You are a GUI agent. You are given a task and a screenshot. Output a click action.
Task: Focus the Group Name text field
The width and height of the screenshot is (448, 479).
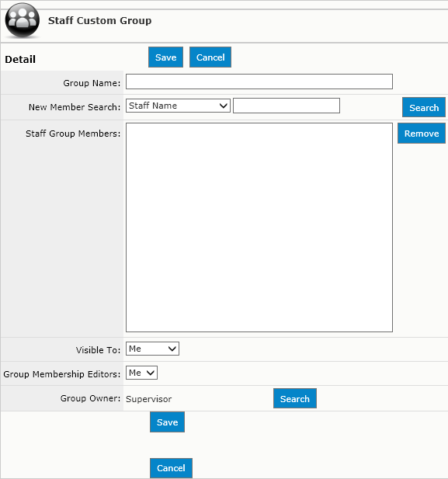coord(259,82)
